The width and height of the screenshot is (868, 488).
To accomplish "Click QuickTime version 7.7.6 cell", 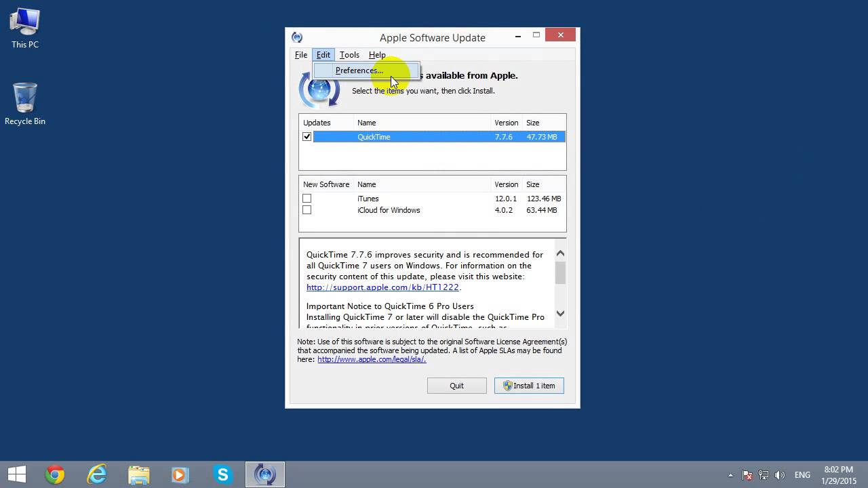I will 504,137.
